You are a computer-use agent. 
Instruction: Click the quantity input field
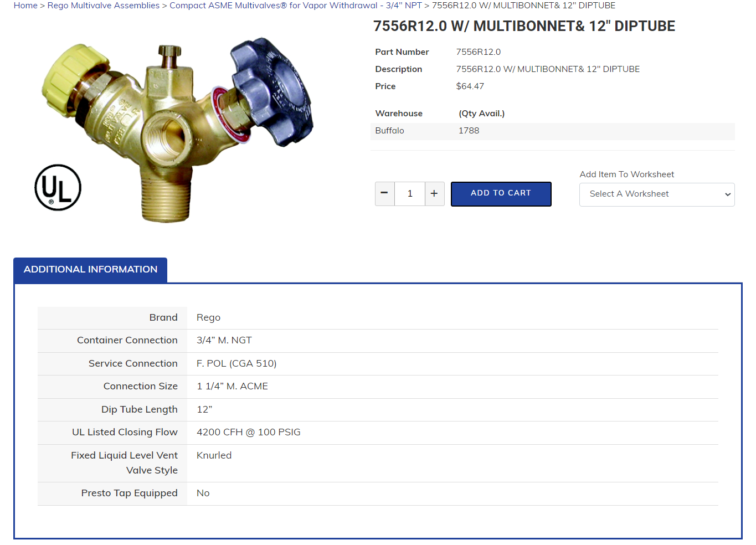(410, 194)
